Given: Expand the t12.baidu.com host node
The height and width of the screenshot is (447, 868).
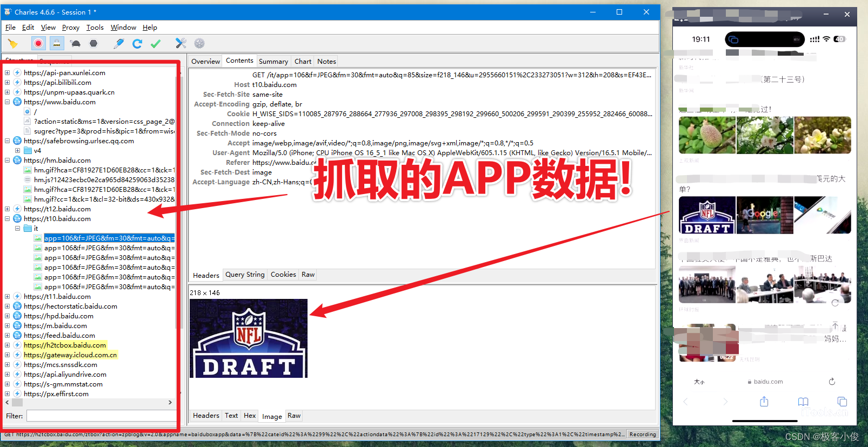Looking at the screenshot, I should (7, 209).
